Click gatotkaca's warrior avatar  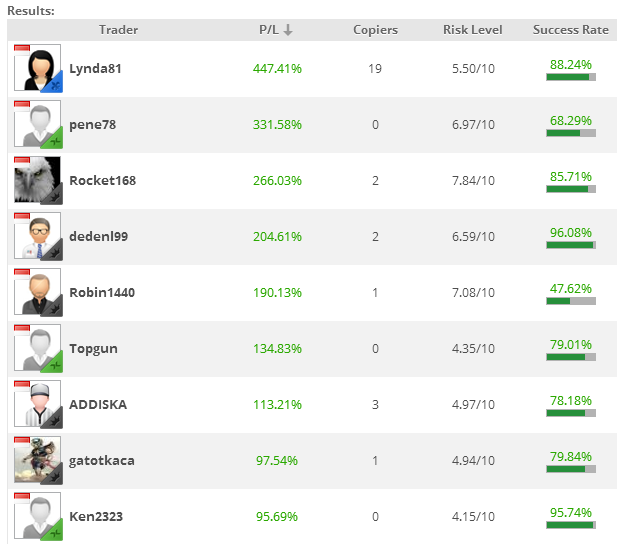38,461
